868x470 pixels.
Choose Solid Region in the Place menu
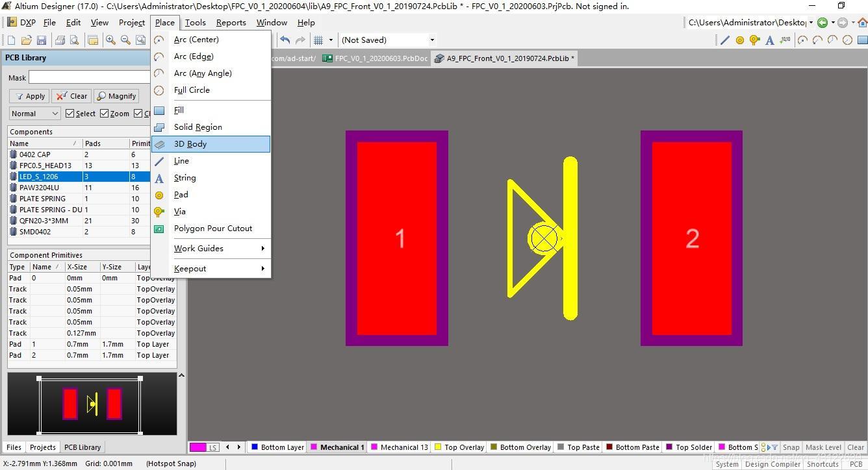[x=211, y=127]
